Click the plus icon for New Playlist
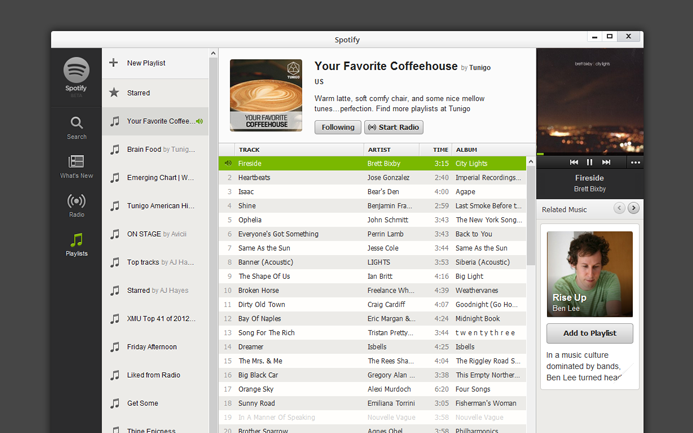 (114, 63)
